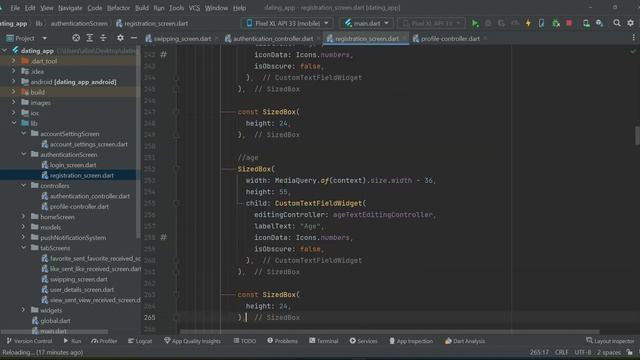The height and width of the screenshot is (360, 640).
Task: Open the Code menu
Action: click(95, 8)
